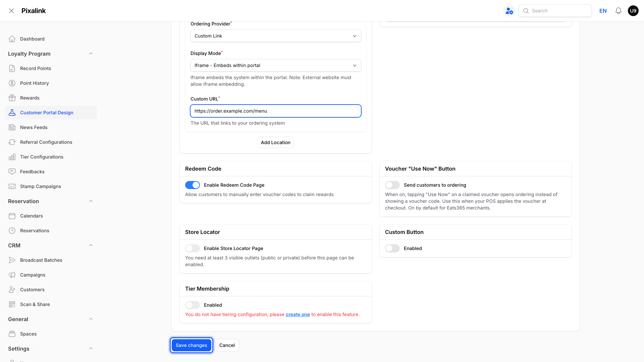This screenshot has height=362, width=644.
Task: Click the Reservations clock icon
Action: (x=12, y=231)
